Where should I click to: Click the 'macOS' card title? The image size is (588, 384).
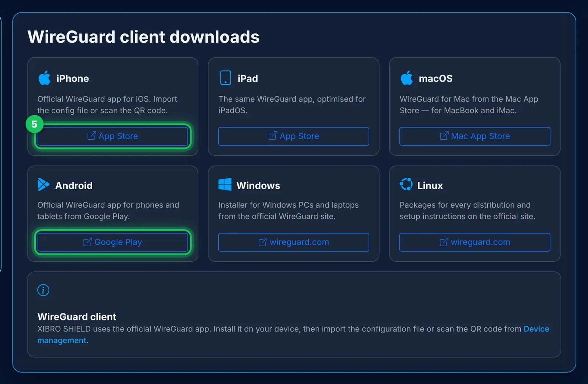coord(435,79)
